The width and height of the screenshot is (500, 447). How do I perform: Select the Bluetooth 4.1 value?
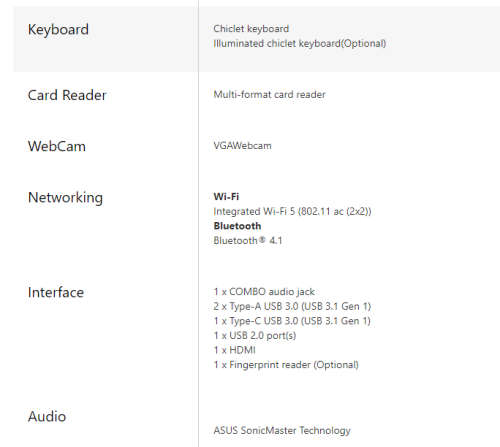(x=248, y=241)
